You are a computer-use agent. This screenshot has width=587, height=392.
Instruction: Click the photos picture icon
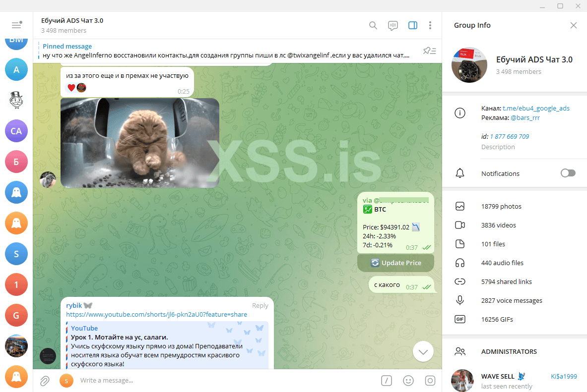tap(459, 206)
